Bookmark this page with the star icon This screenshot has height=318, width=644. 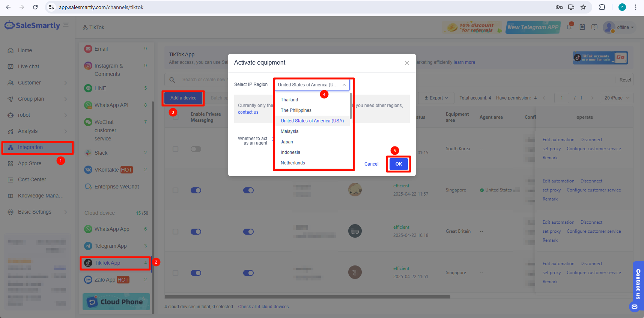pos(583,7)
